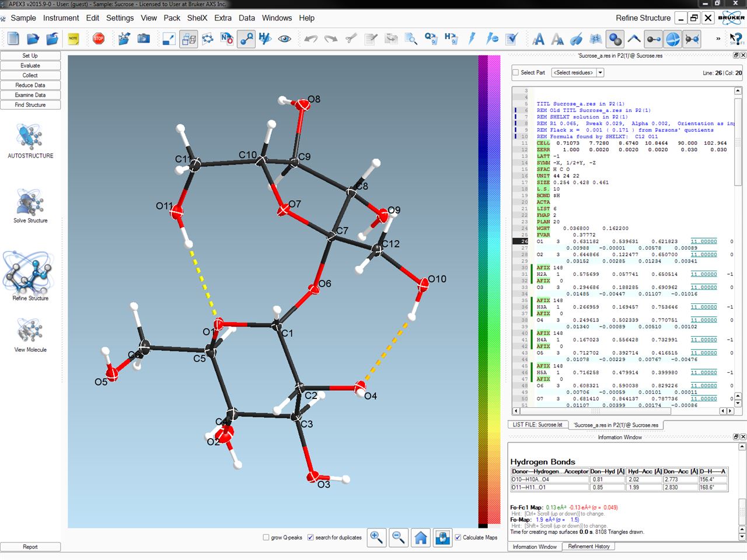Click the O11—H11...O1 hydrogen bond row
Viewport: 747px width, 560px height.
coord(619,487)
